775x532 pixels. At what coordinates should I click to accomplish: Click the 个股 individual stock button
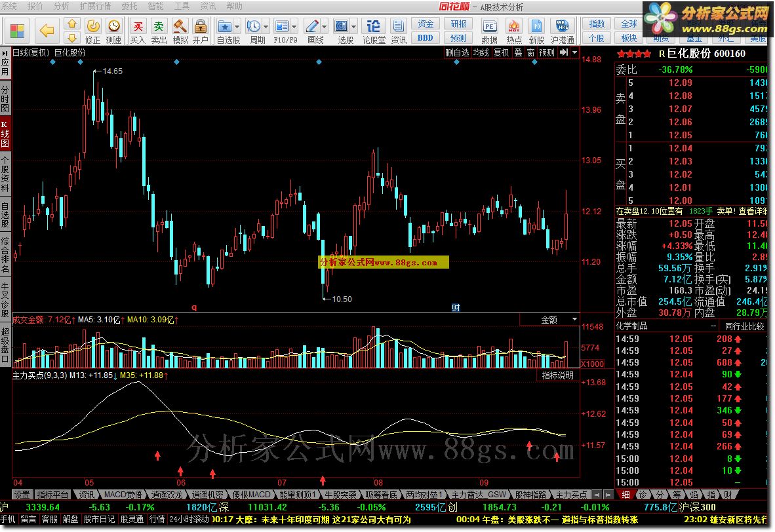coord(597,37)
